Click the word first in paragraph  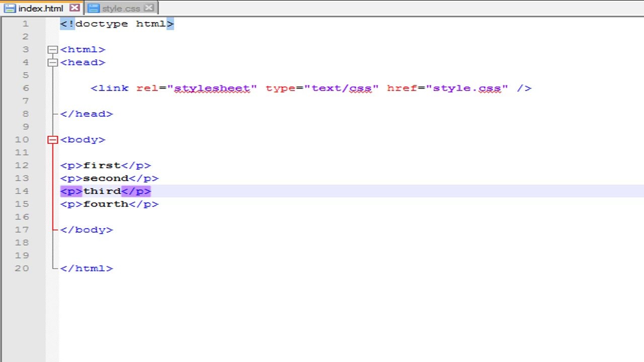[x=102, y=165]
